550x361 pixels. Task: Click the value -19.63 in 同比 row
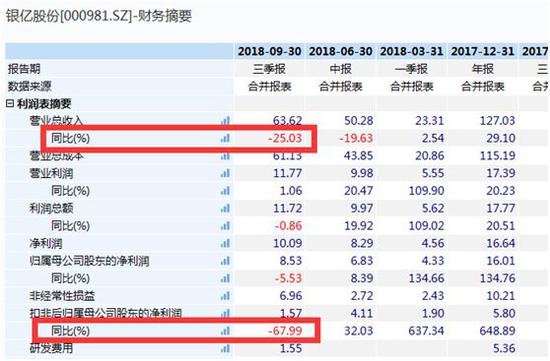click(x=356, y=138)
